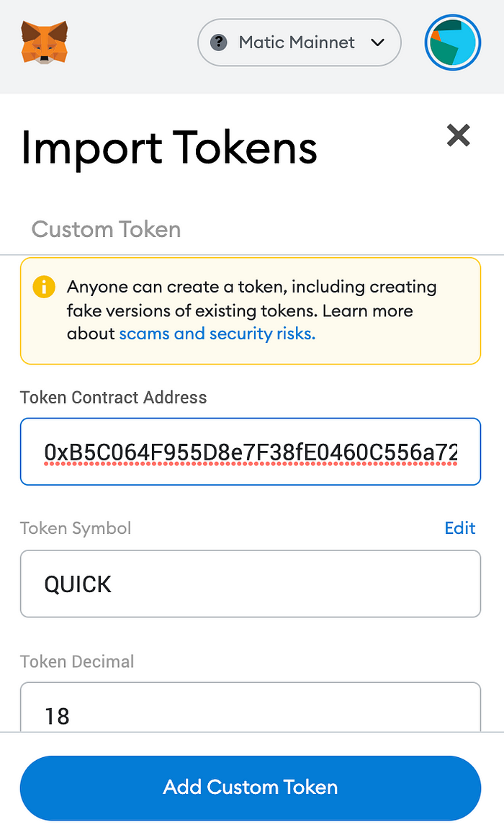
Task: Select the fox icon in the top toolbar
Action: [45, 43]
